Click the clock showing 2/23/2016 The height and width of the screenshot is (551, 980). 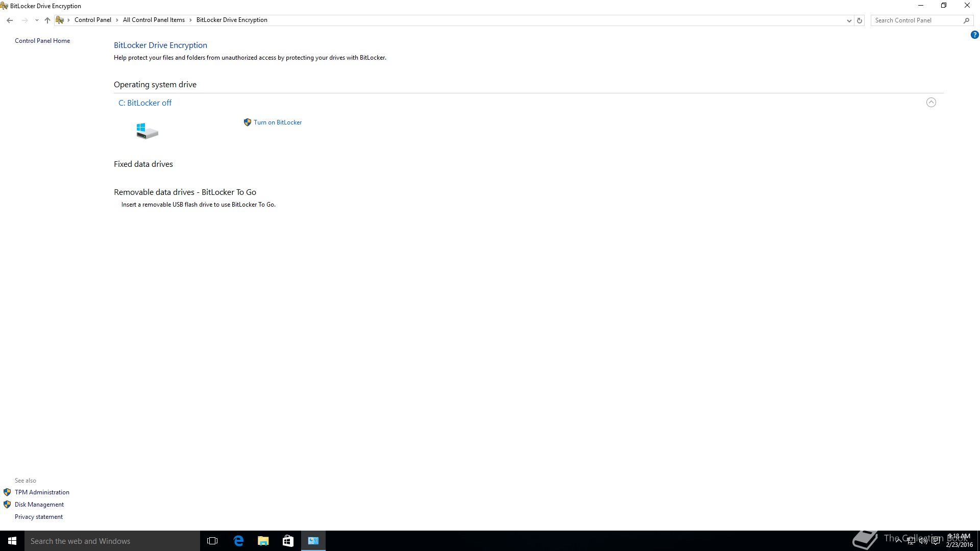tap(959, 541)
